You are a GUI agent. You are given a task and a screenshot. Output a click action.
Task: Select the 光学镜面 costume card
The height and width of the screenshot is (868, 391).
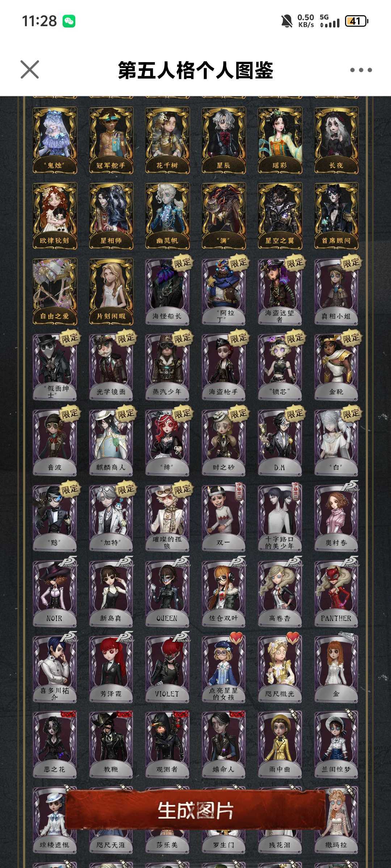coord(111,367)
